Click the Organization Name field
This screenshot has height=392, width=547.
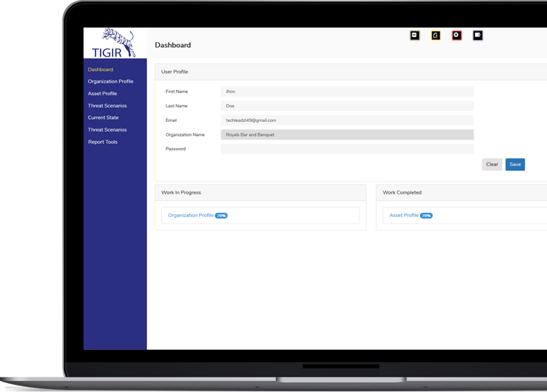click(x=347, y=134)
